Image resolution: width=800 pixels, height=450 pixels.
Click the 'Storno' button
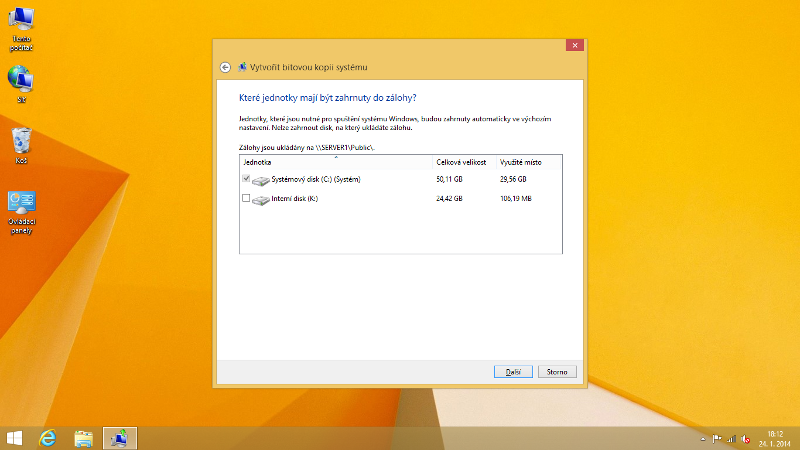(557, 372)
